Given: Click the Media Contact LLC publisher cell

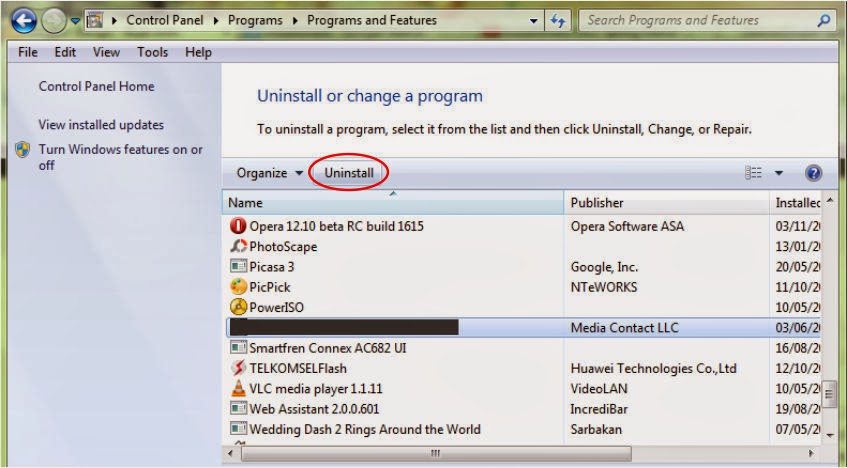Looking at the screenshot, I should point(624,328).
